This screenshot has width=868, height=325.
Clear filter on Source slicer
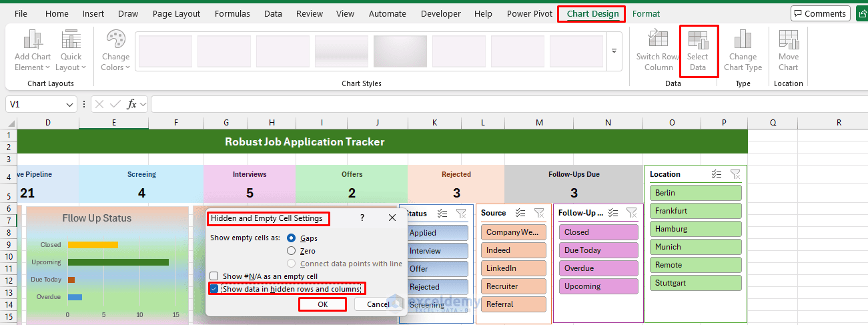(539, 213)
